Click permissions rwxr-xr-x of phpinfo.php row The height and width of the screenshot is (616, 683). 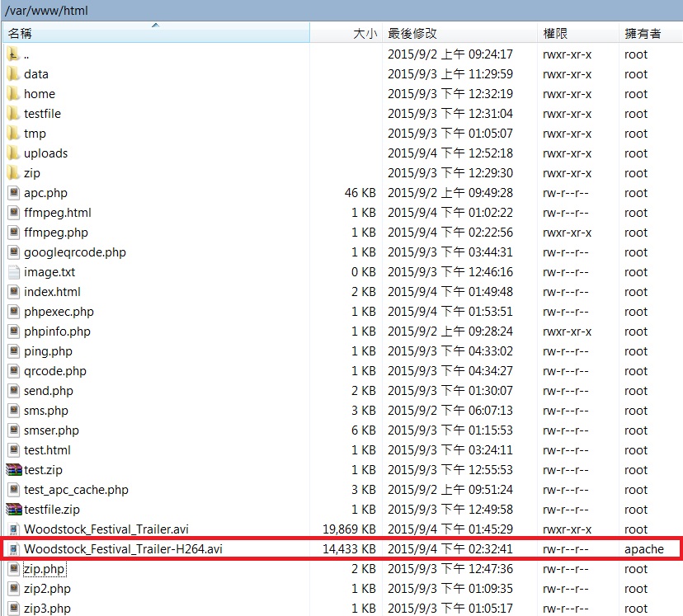click(x=568, y=332)
